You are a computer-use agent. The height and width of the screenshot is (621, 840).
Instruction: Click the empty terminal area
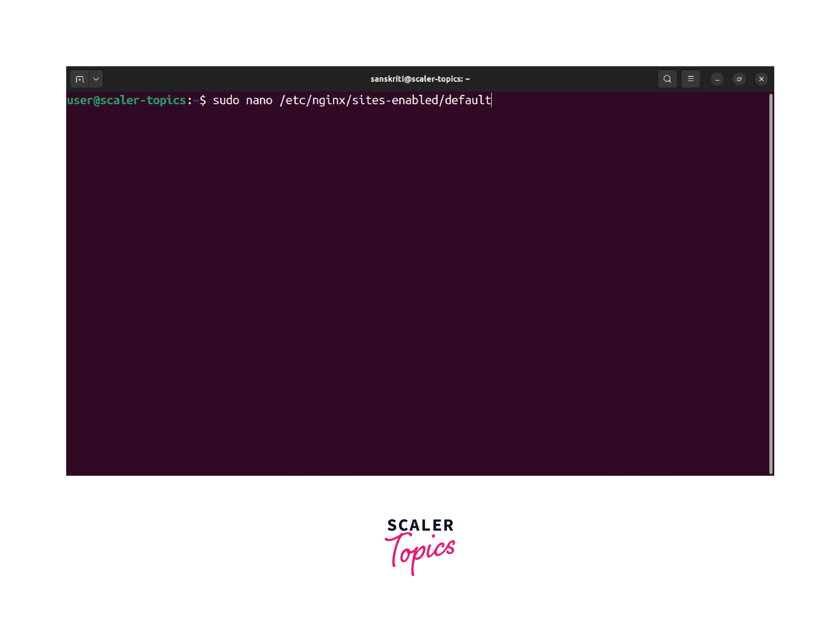[x=413, y=282]
